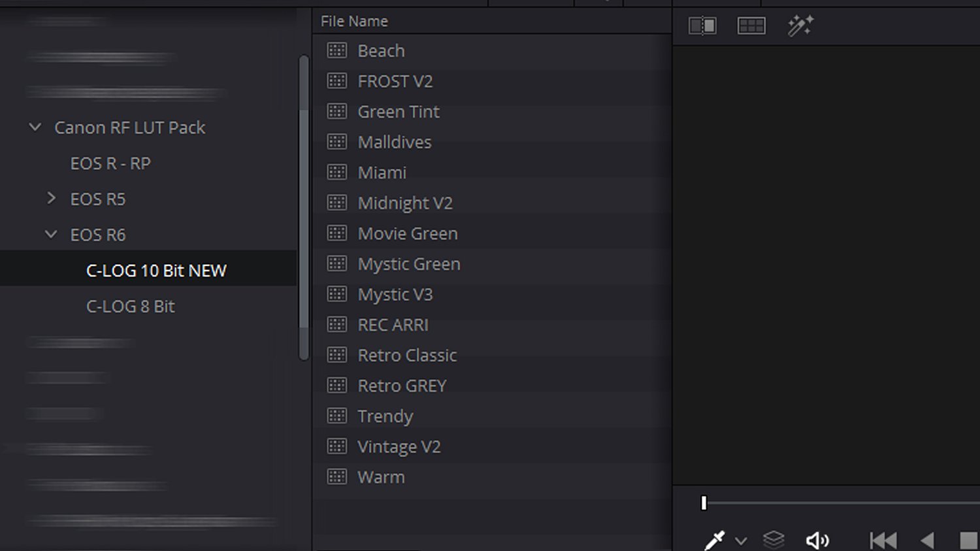Open the EOS R - RP folder
The height and width of the screenshot is (551, 980).
click(110, 163)
